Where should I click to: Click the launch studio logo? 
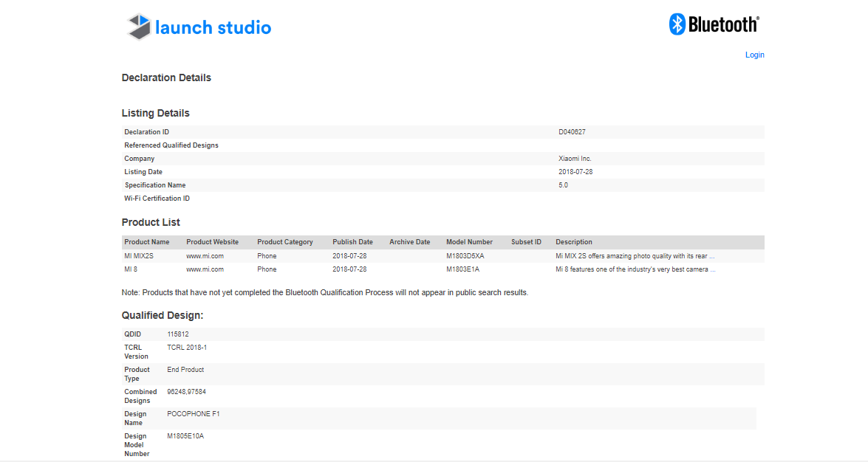click(x=199, y=27)
